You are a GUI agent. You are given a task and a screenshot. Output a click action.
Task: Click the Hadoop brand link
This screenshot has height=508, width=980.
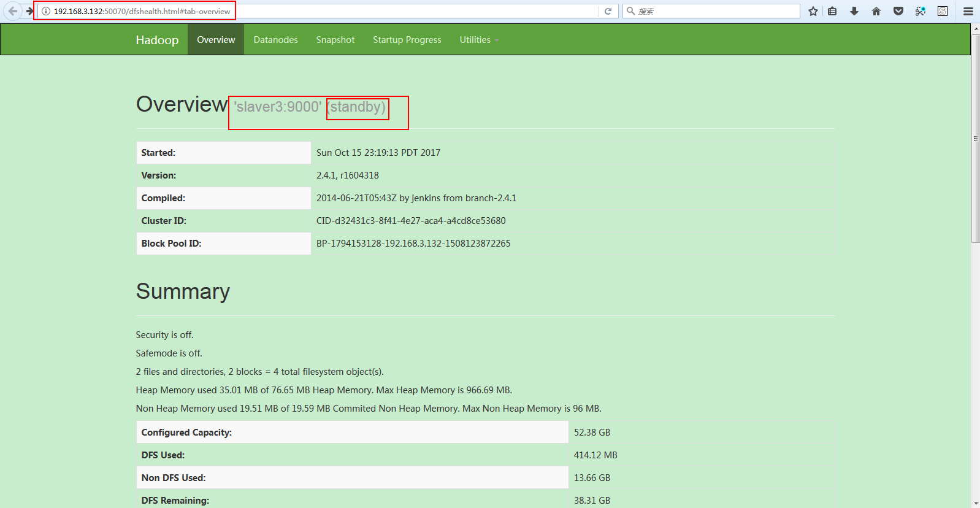(157, 40)
